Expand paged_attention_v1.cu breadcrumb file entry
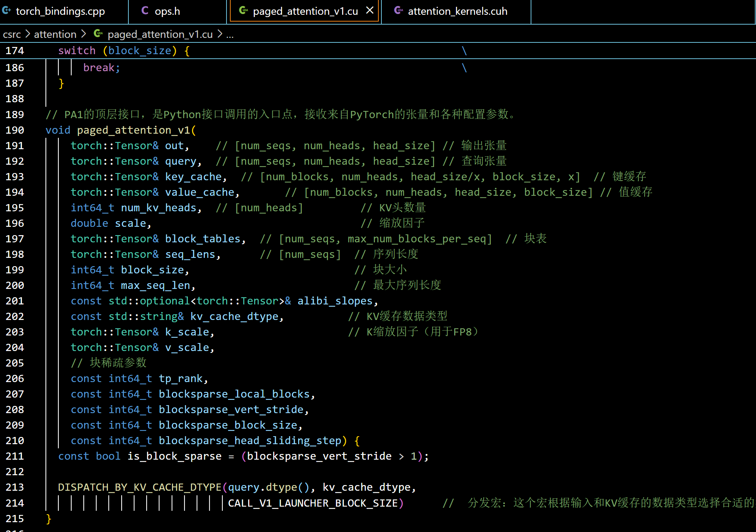 pyautogui.click(x=160, y=34)
